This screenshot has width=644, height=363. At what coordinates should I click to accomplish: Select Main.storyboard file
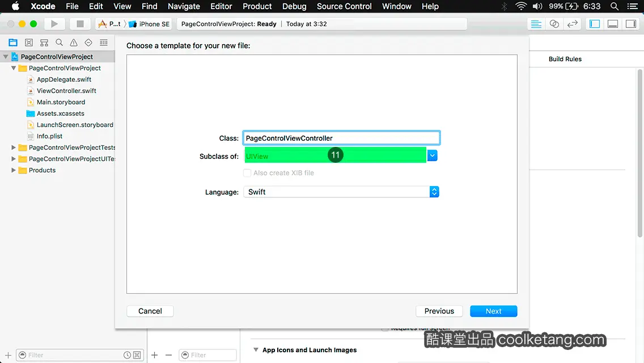61,102
